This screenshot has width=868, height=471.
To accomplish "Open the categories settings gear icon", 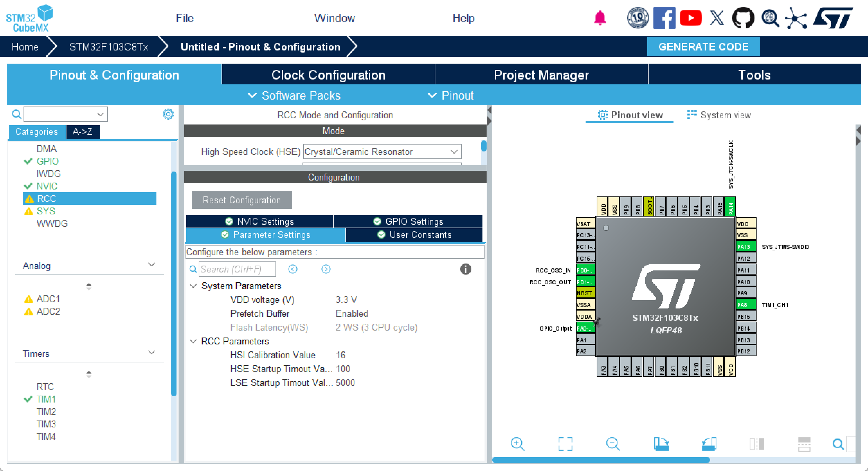I will pos(168,114).
